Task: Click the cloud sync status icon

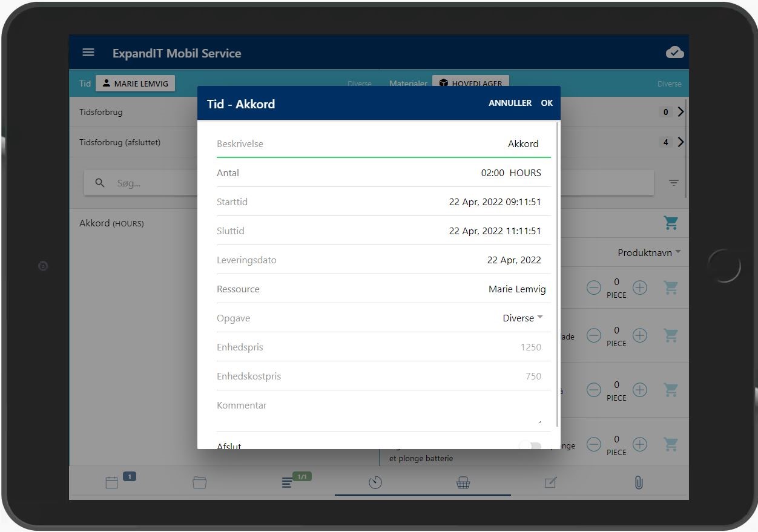Action: 674,53
